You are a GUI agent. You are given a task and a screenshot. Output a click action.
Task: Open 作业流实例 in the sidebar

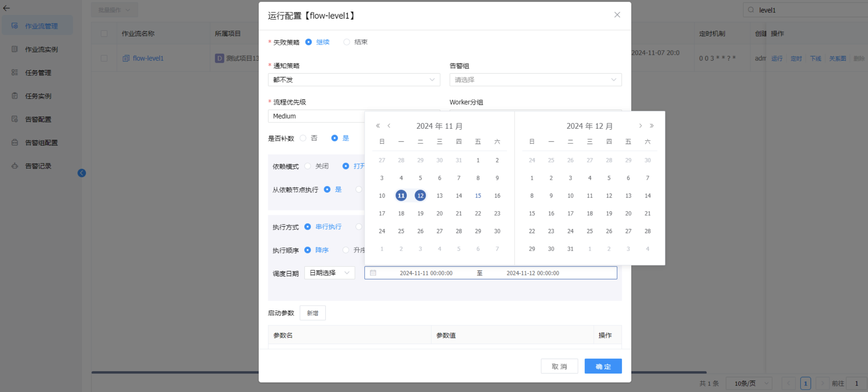[x=41, y=50]
